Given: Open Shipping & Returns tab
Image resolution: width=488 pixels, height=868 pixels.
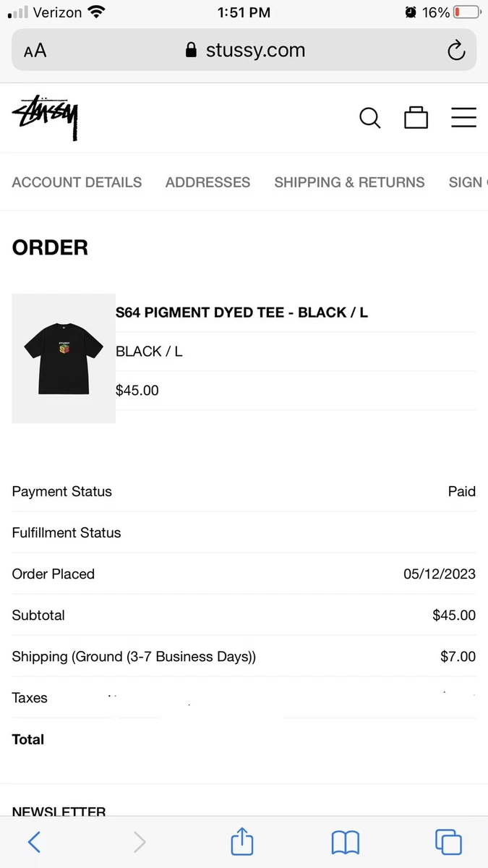Looking at the screenshot, I should [349, 182].
